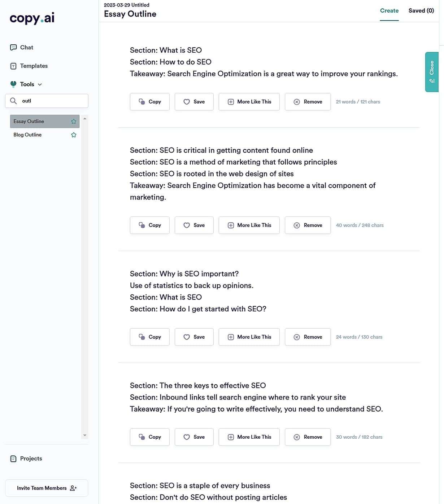Invite Team Members button
This screenshot has height=504, width=444.
click(x=47, y=488)
